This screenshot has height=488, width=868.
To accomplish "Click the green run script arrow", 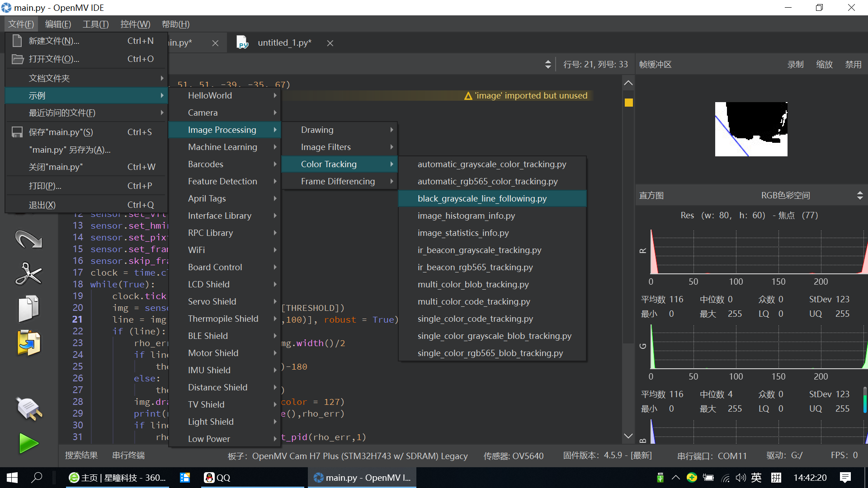I will [x=28, y=443].
